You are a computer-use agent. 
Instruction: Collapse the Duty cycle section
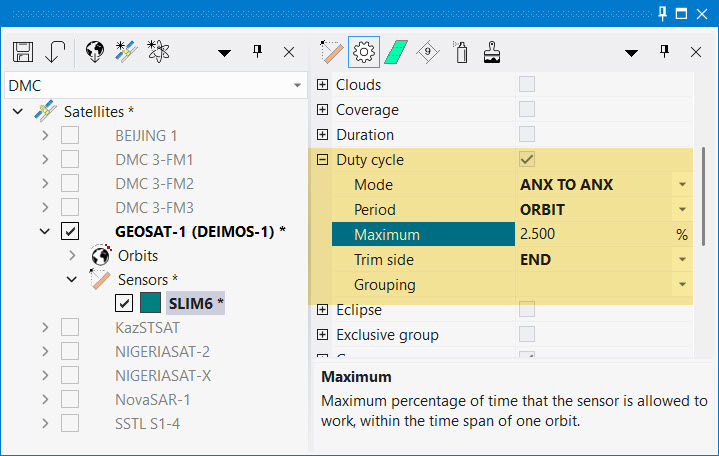[323, 160]
